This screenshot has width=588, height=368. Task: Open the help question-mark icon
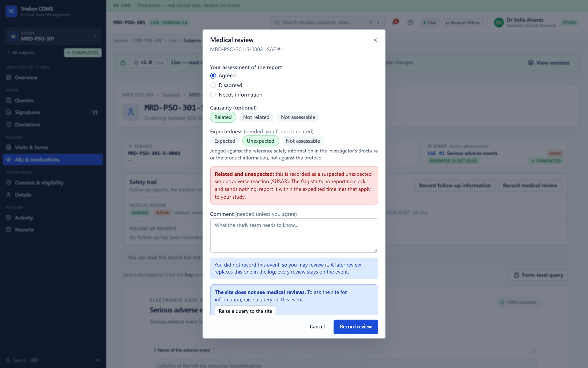point(410,22)
